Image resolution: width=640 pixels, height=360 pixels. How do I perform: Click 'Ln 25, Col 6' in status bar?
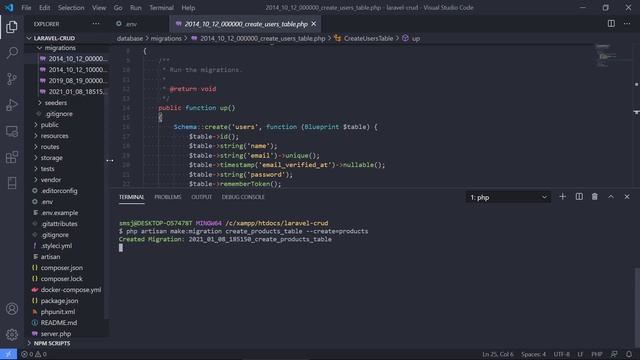click(498, 354)
